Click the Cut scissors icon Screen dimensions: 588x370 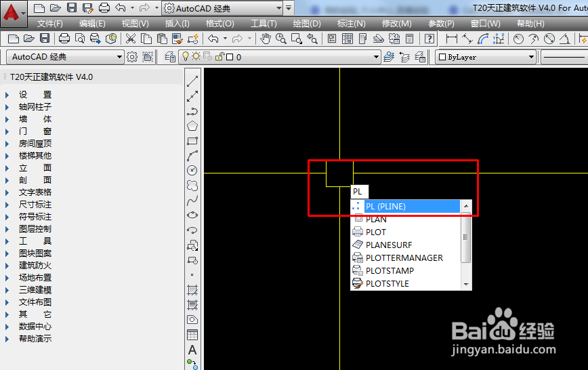131,38
